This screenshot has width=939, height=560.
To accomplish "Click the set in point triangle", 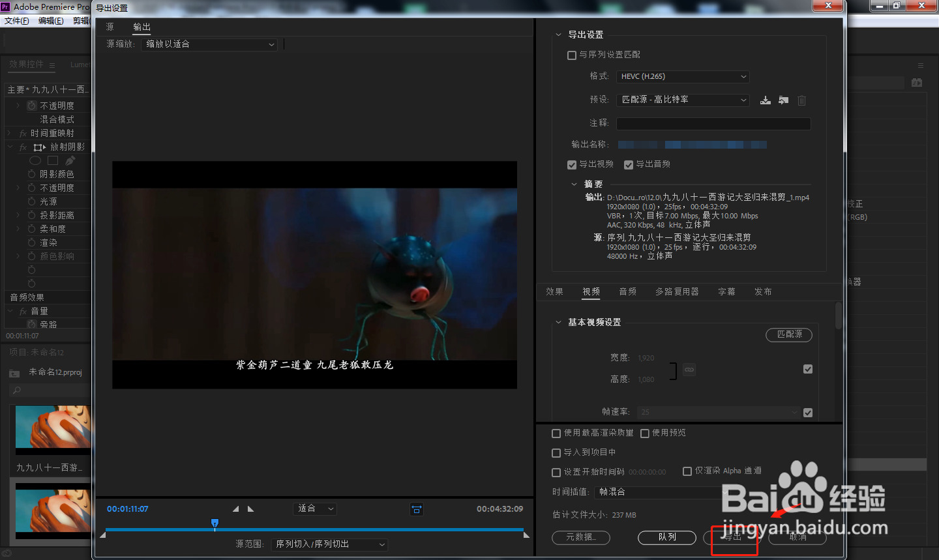I will click(236, 509).
